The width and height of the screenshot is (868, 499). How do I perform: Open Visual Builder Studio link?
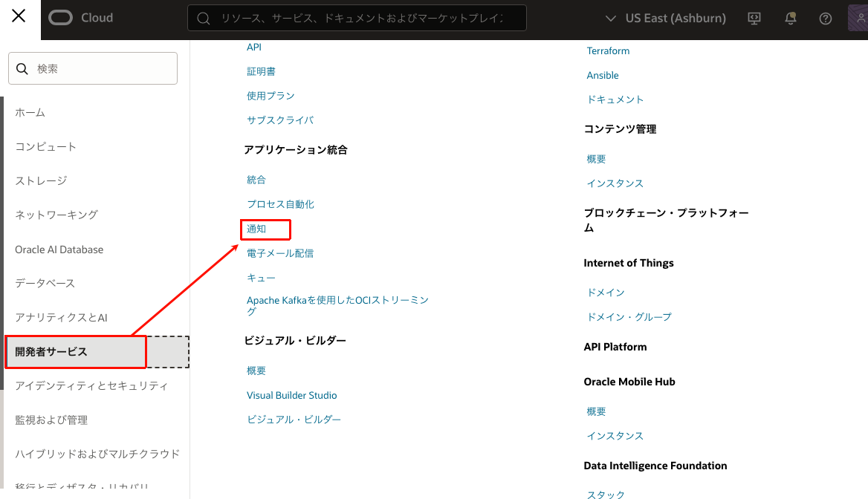[291, 395]
